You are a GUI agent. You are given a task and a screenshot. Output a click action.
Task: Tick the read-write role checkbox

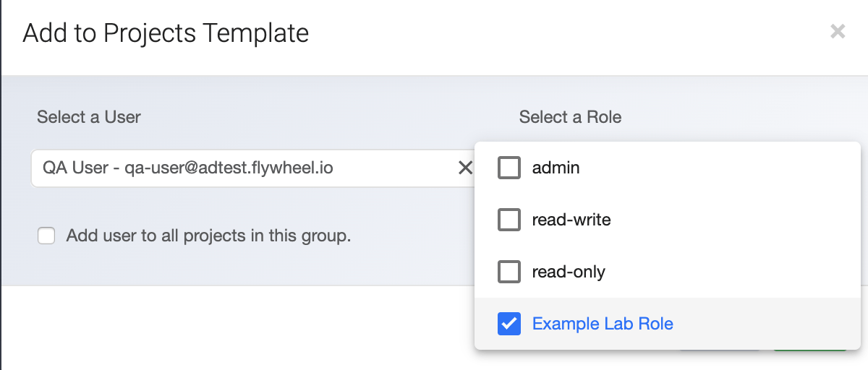click(x=509, y=220)
